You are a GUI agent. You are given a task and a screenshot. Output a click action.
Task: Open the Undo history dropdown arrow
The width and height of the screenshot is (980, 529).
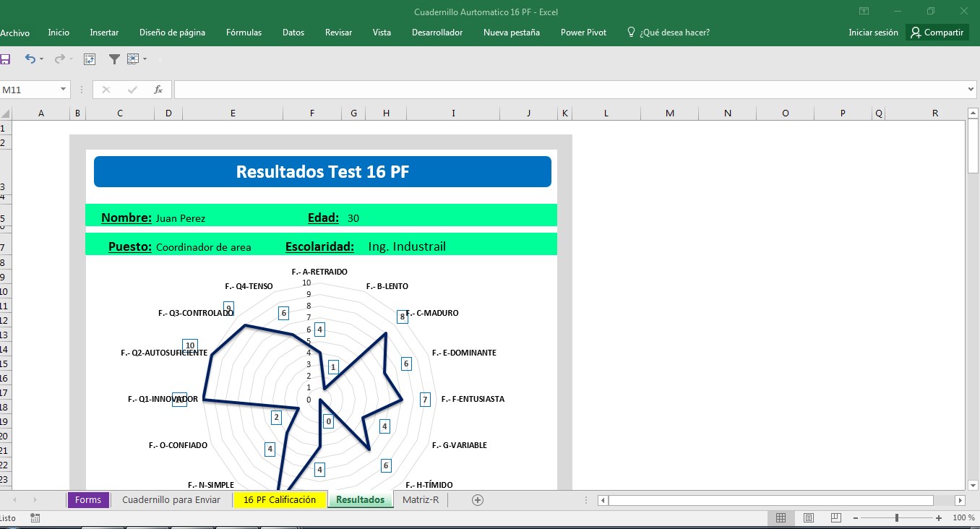coord(41,59)
